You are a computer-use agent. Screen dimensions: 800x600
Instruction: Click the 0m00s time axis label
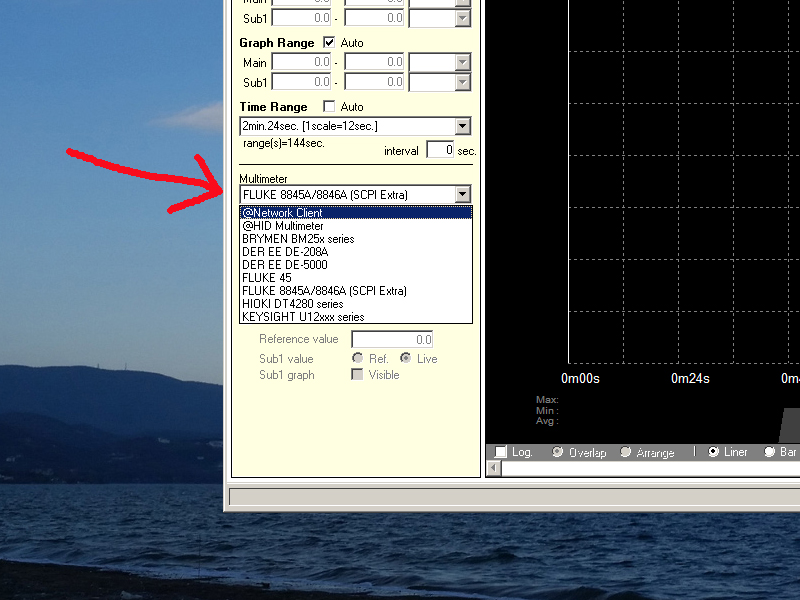580,379
